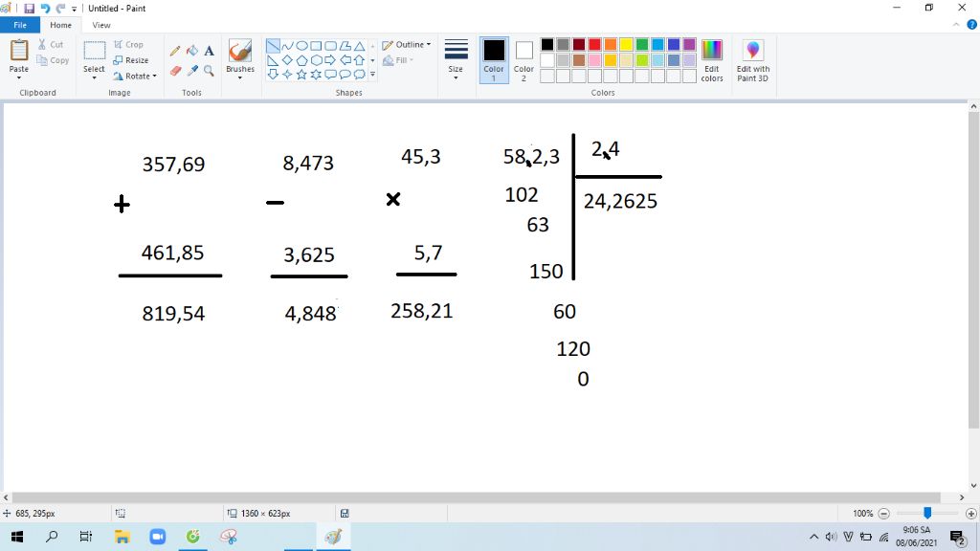Select the Eraser tool
The height and width of the screenshot is (551, 980).
coord(176,71)
